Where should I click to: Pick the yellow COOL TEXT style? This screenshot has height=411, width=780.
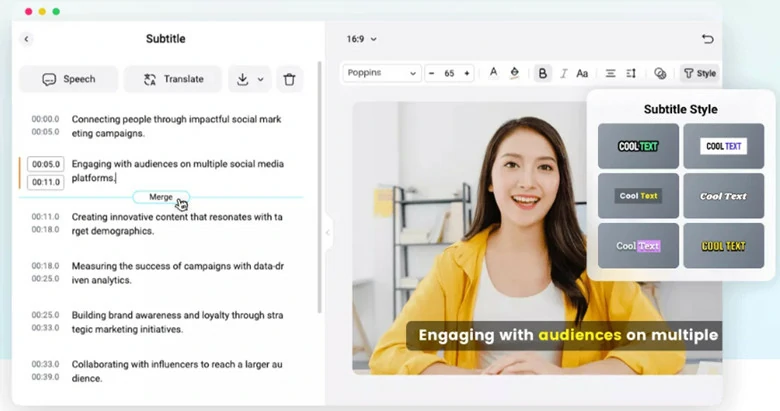[x=724, y=245]
